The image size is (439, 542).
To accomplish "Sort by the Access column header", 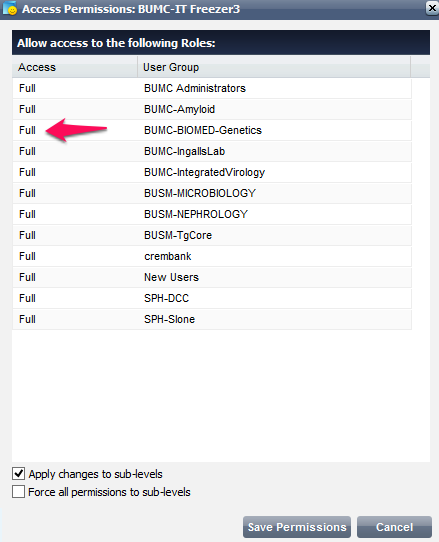I will (75, 67).
